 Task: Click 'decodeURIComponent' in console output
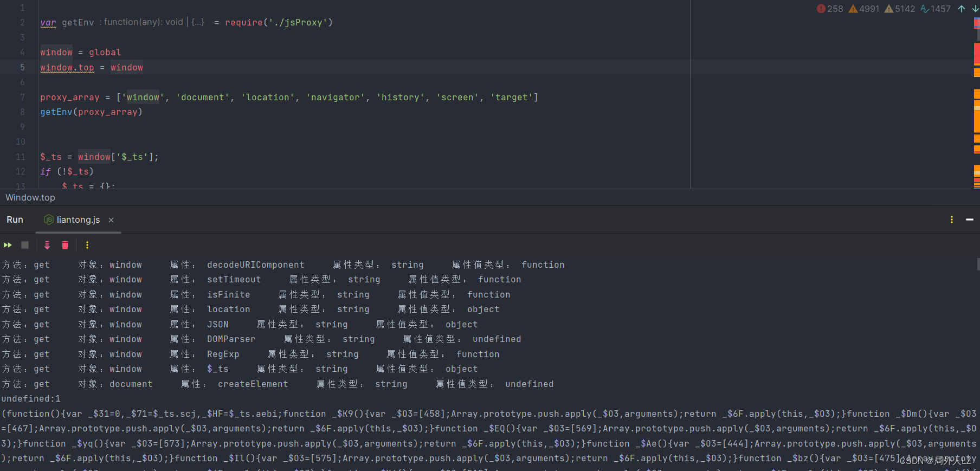pyautogui.click(x=256, y=264)
